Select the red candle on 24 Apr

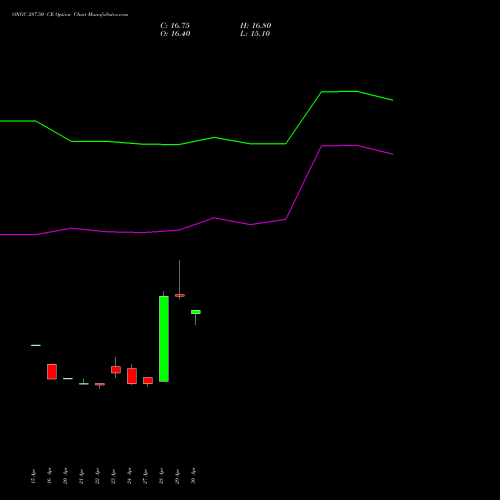click(132, 376)
